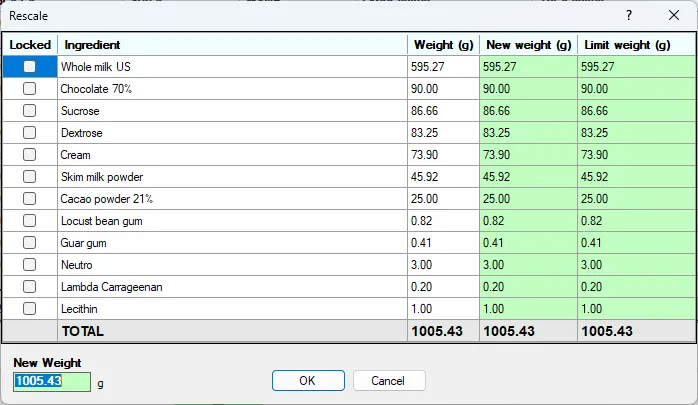Select the Skim milk powder name cell
Screen dimensions: 698x405
(232, 177)
